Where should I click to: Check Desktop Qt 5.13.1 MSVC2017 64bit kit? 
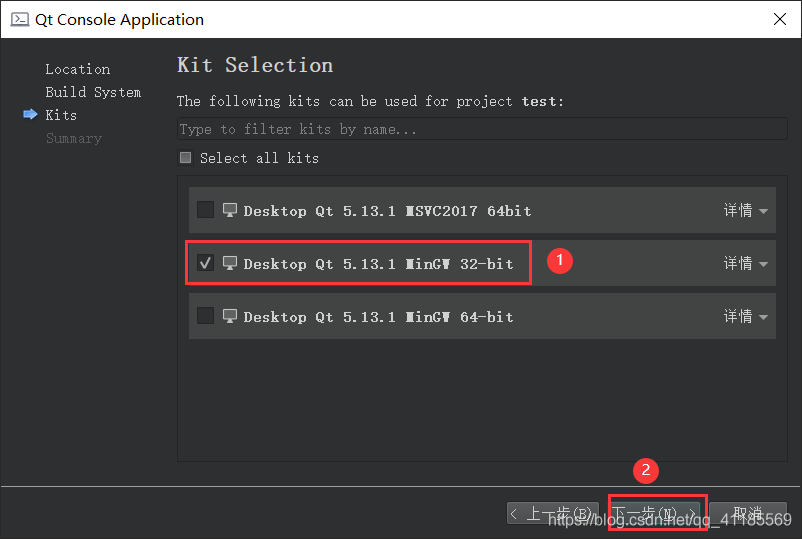(x=206, y=210)
